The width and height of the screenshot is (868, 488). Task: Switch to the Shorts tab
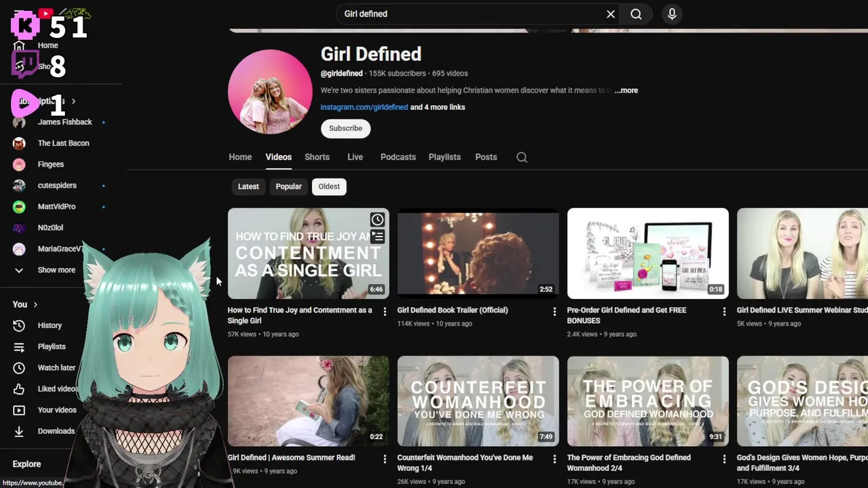pos(317,157)
